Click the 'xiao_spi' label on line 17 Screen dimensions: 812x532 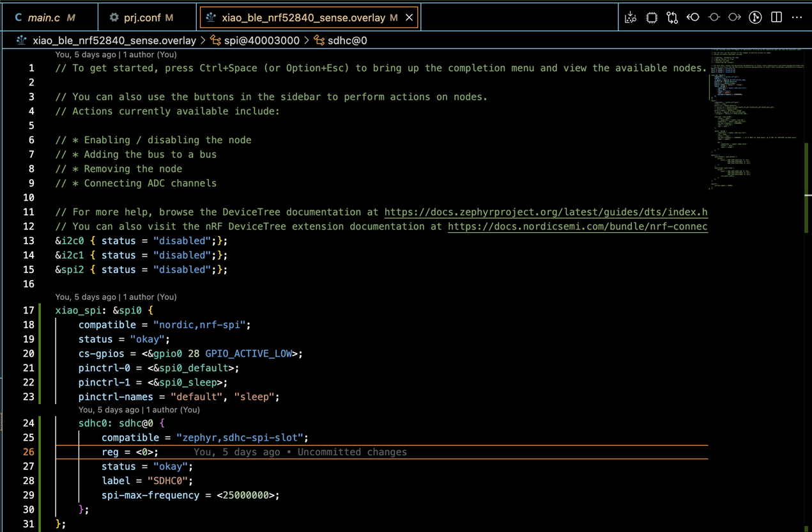coord(79,310)
